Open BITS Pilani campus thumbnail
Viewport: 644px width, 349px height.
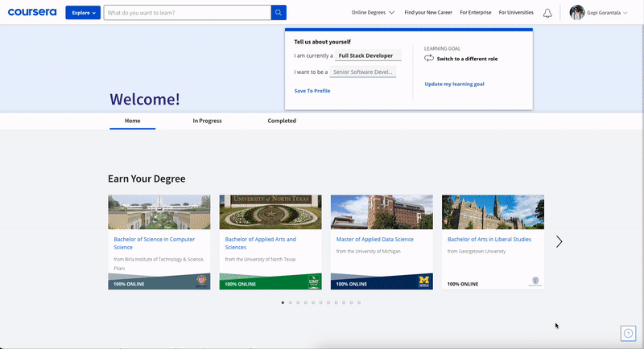click(x=159, y=212)
